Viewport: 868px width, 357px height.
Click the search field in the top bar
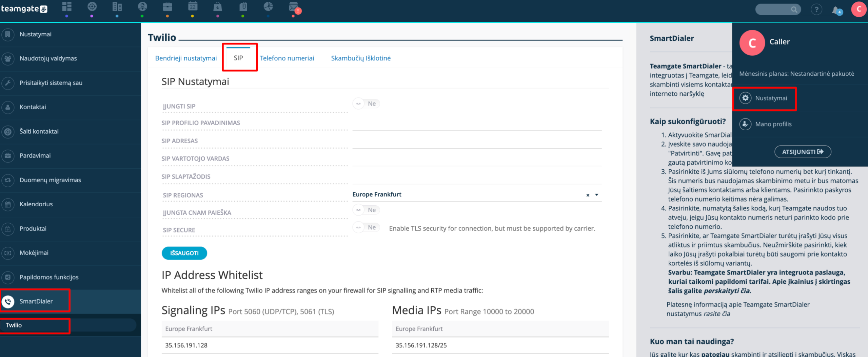pos(778,9)
